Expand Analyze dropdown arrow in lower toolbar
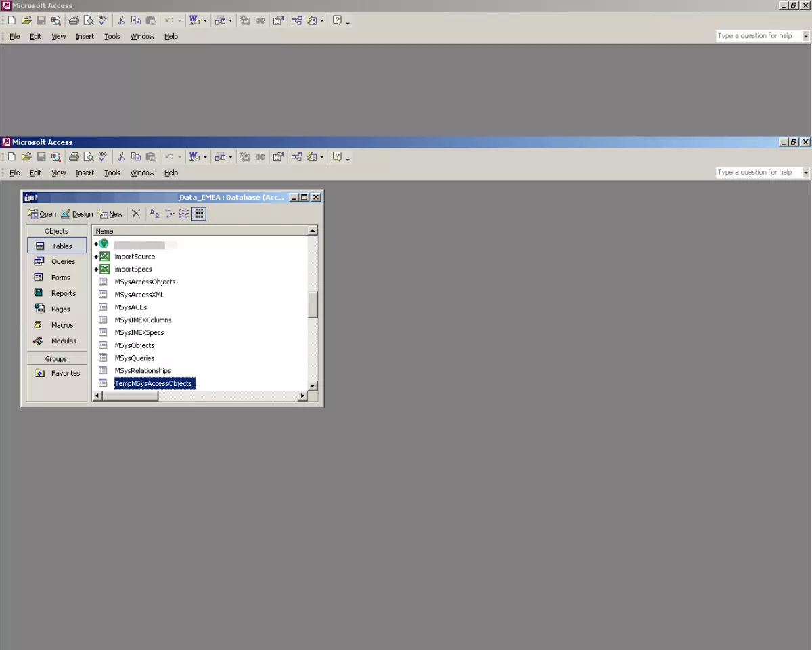Viewport: 812px width, 650px height. point(230,157)
